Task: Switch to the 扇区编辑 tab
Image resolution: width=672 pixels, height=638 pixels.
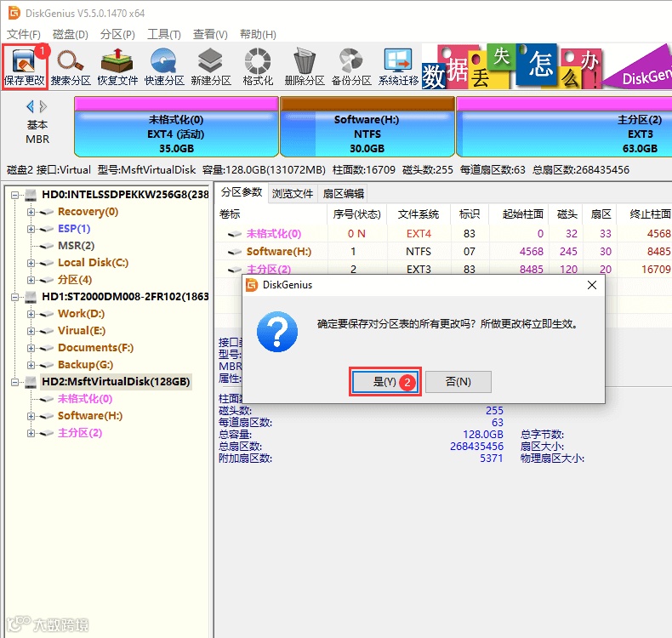Action: click(344, 194)
